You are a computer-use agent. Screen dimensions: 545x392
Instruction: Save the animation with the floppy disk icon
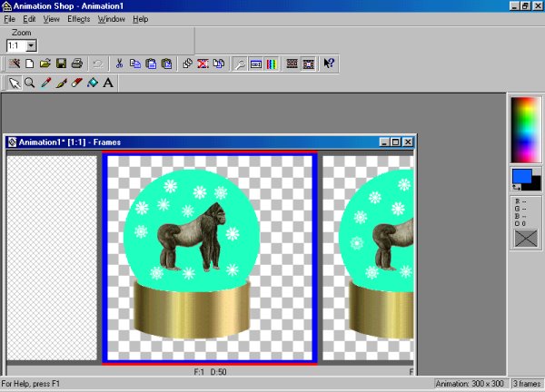click(61, 64)
